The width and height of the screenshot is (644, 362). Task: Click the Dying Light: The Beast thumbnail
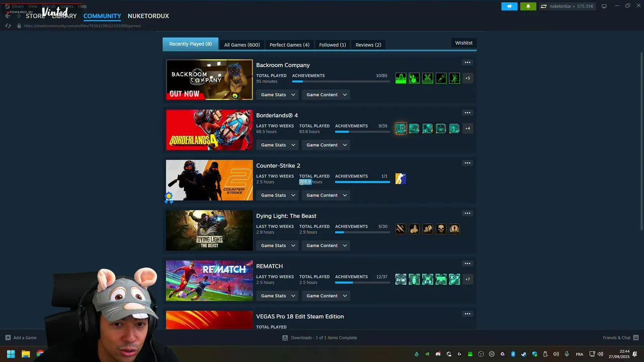pos(209,230)
